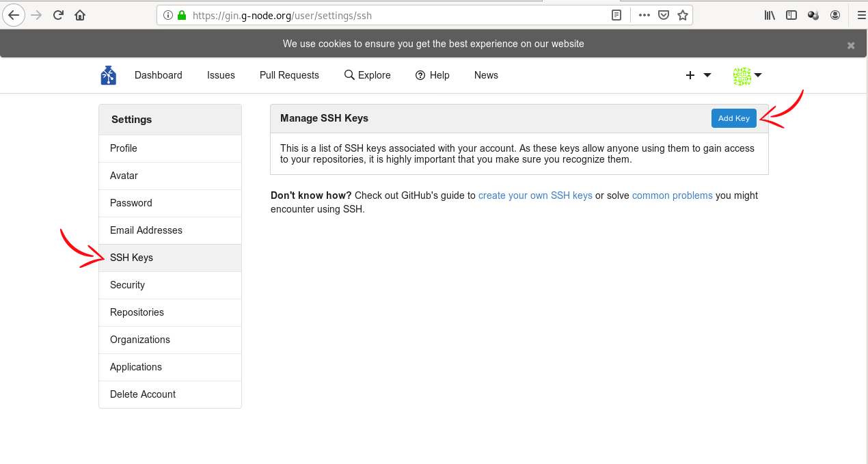The height and width of the screenshot is (464, 868).
Task: Go to browser home page icon
Action: (x=80, y=15)
